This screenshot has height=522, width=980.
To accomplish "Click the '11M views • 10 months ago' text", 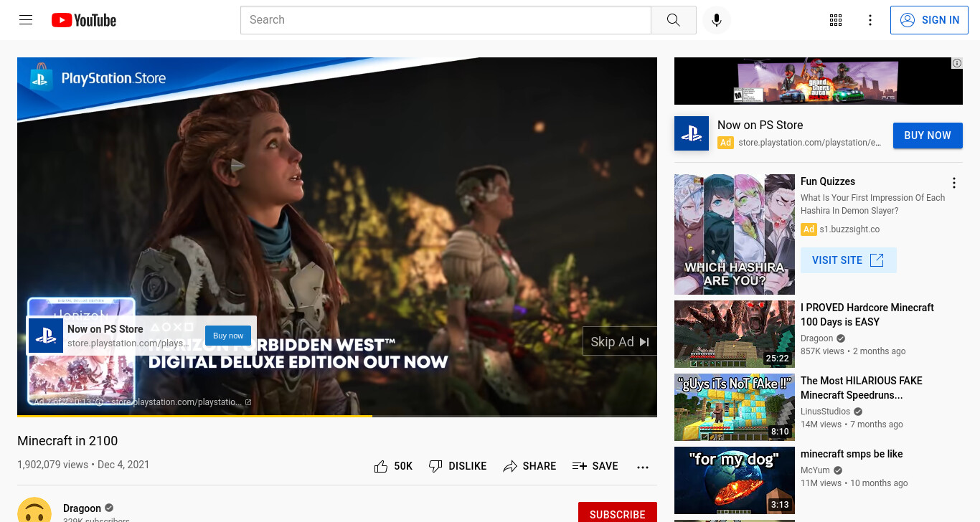I will point(854,483).
